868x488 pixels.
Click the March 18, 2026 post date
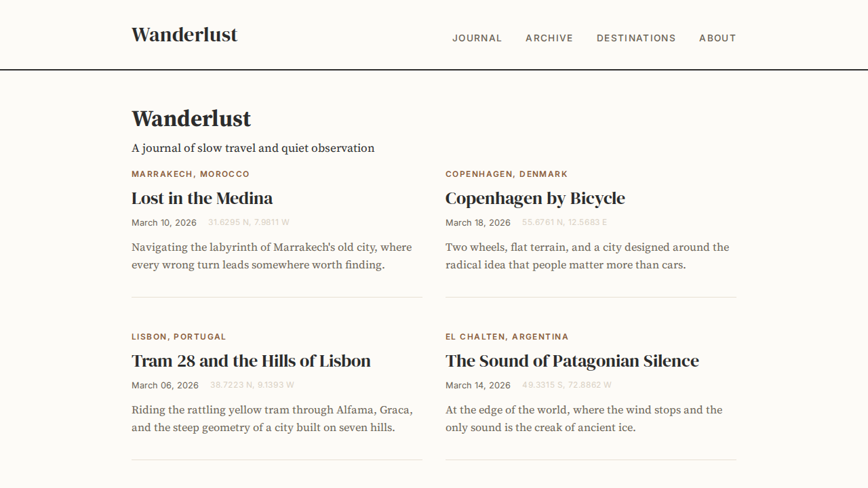click(478, 223)
